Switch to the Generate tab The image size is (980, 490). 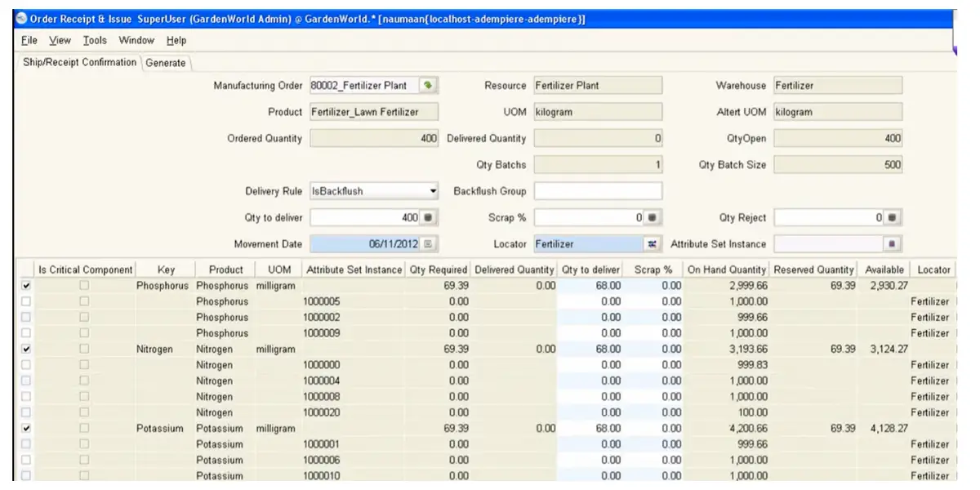166,63
